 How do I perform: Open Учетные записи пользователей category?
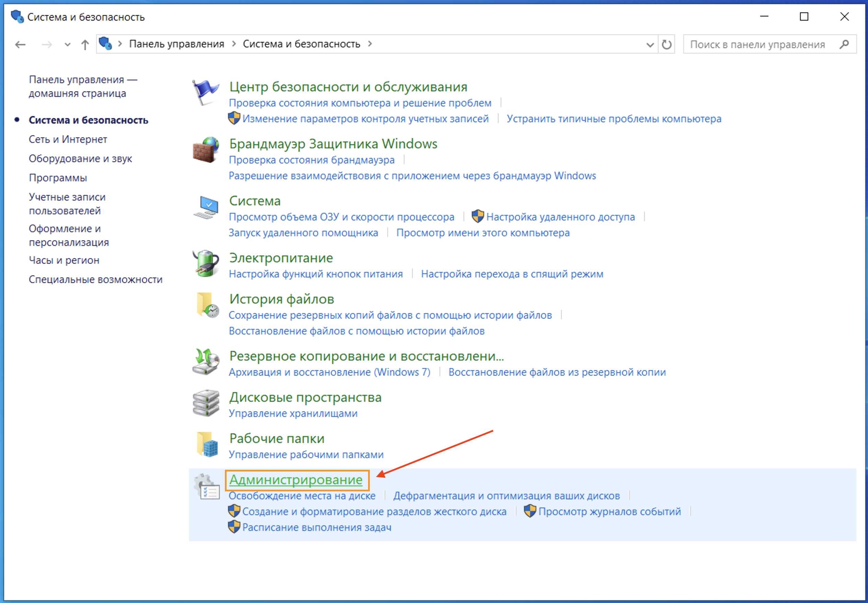pyautogui.click(x=67, y=204)
